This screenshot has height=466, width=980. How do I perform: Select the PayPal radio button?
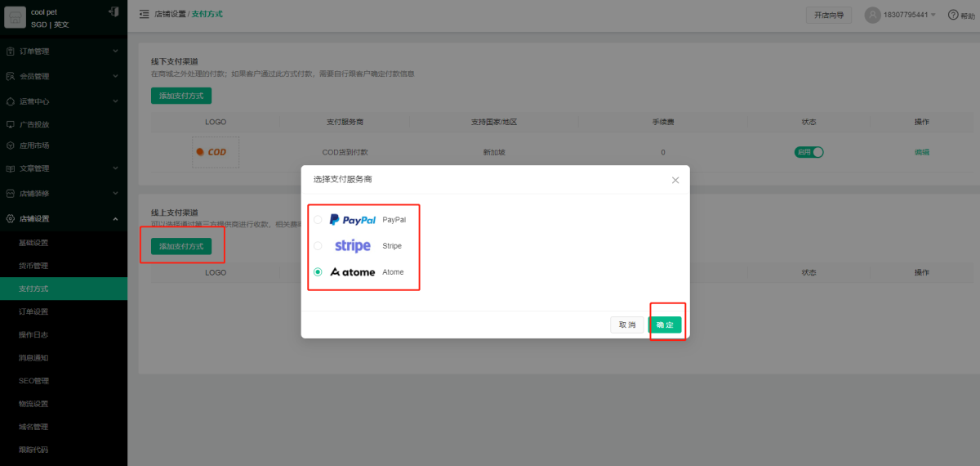coord(318,220)
